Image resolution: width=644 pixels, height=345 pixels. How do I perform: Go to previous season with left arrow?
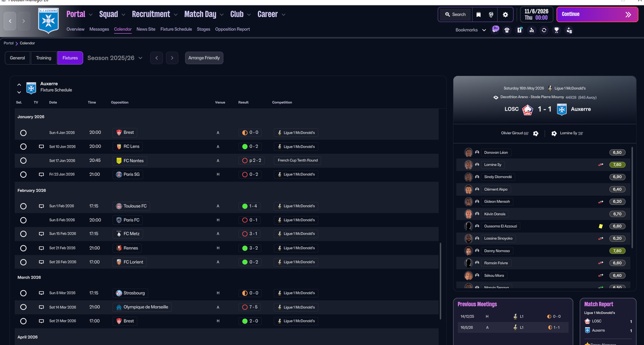[156, 58]
